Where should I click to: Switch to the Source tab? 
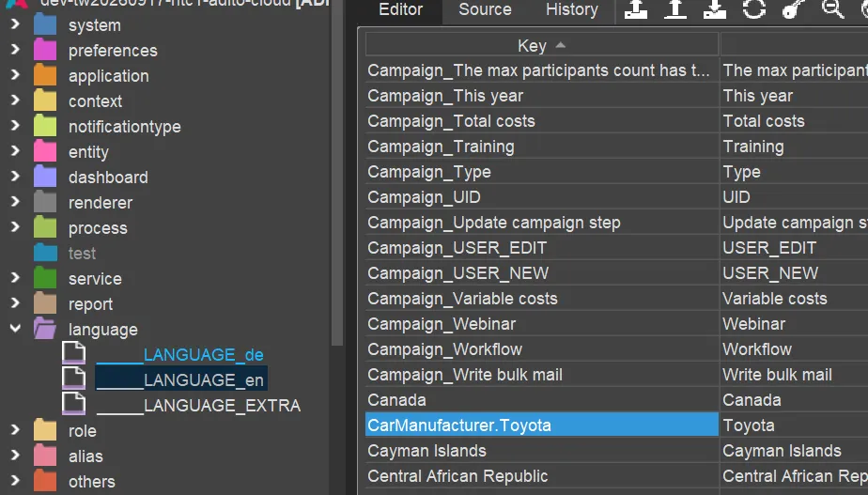[x=485, y=10]
